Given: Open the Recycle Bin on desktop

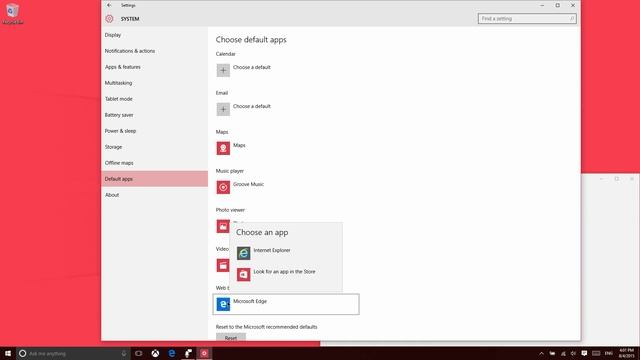Looking at the screenshot, I should (x=13, y=13).
